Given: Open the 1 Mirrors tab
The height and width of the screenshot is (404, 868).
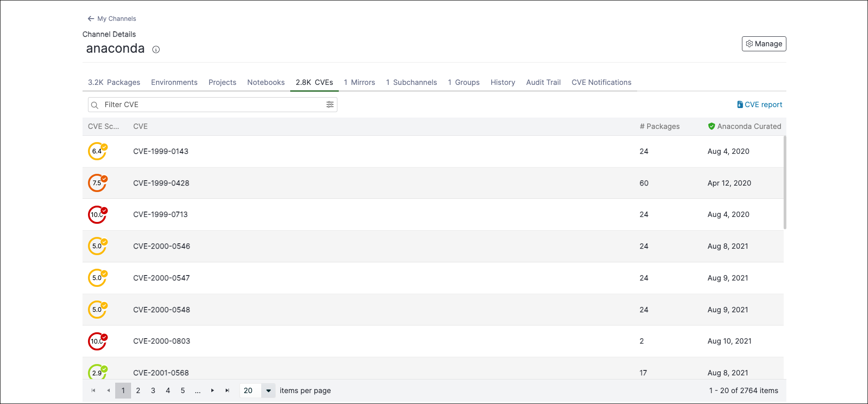Looking at the screenshot, I should click(359, 82).
